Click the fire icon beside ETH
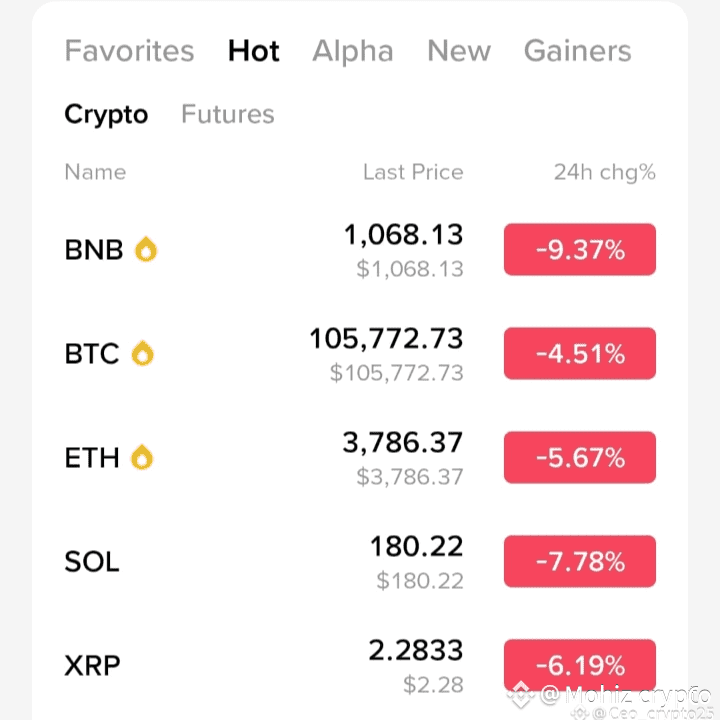720x720 pixels. (143, 458)
